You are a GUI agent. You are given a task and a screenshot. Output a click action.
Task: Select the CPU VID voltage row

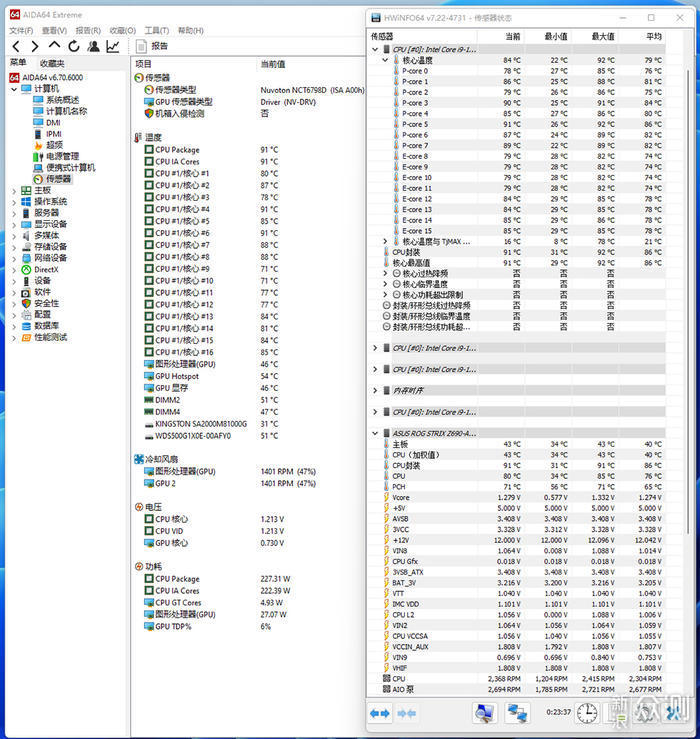click(214, 531)
